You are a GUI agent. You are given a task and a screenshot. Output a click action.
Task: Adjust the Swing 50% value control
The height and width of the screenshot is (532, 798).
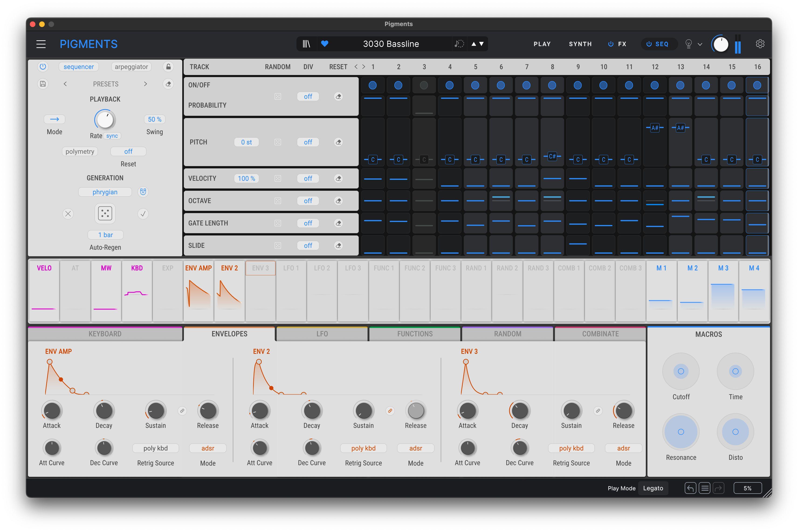(155, 119)
